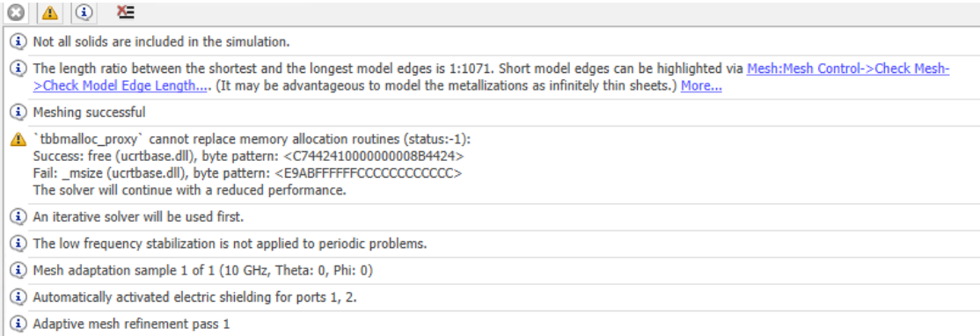Open the More... link about model edges

coord(701,86)
